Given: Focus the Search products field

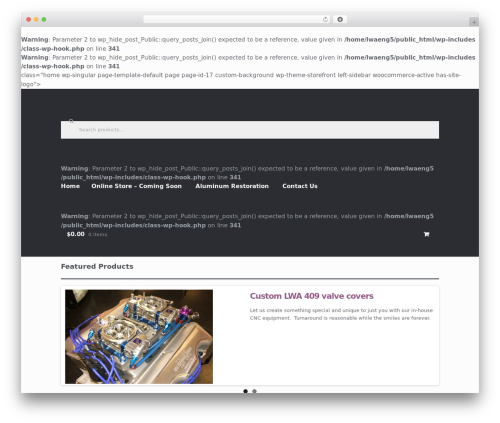Looking at the screenshot, I should 250,130.
